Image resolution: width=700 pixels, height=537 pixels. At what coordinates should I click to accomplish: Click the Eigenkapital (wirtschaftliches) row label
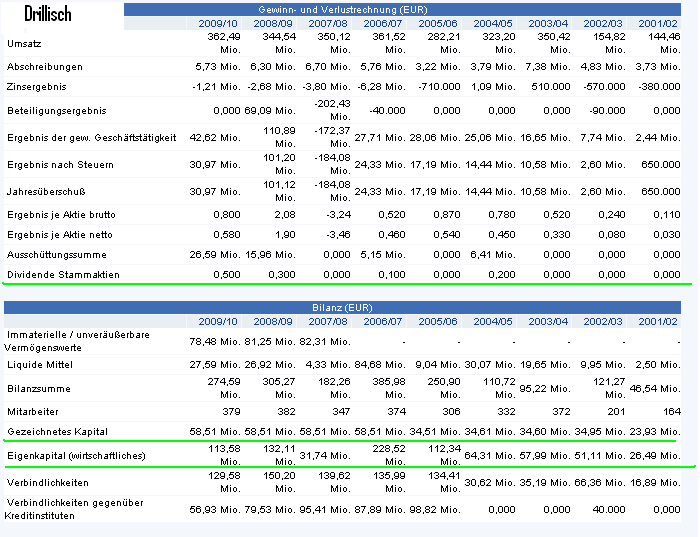(x=76, y=456)
